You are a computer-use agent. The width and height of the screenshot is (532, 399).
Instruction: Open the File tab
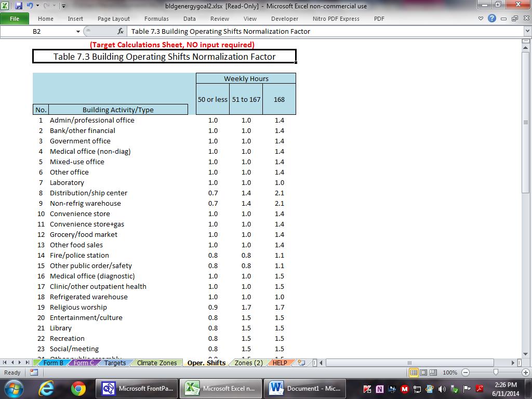[15, 19]
